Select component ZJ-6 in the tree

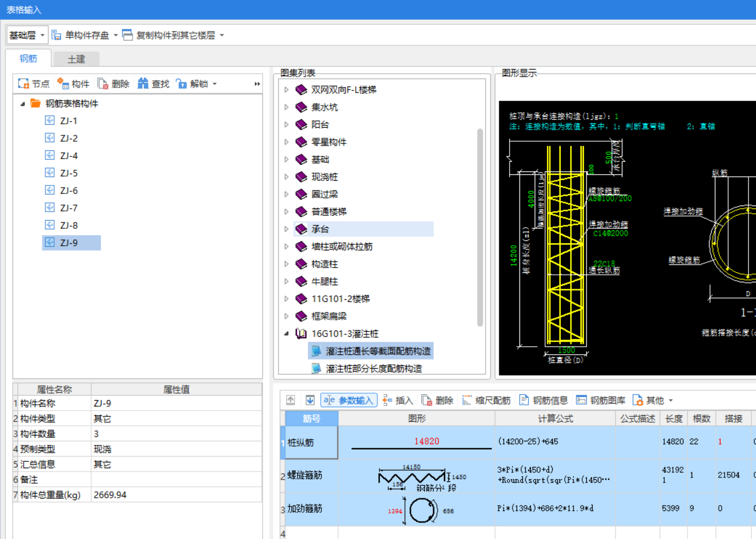tap(69, 191)
